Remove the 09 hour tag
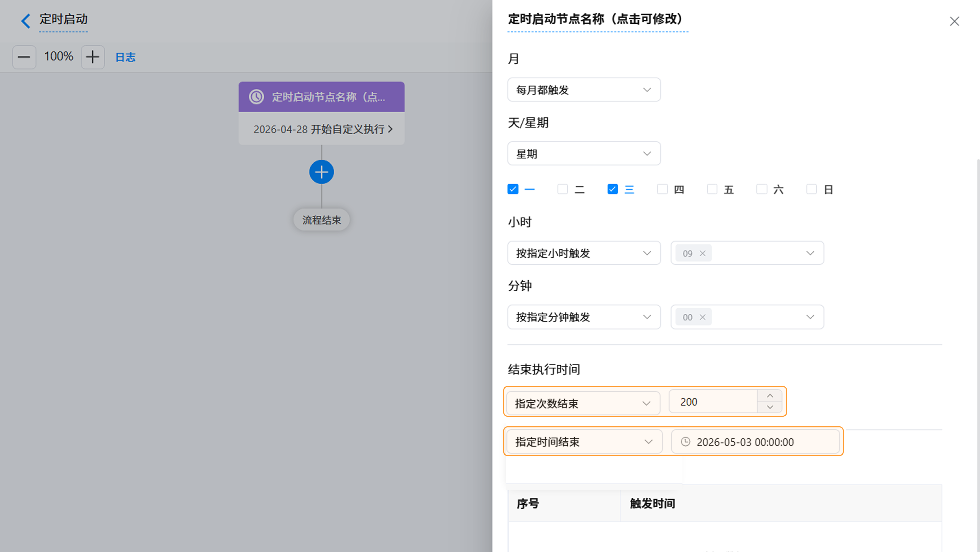 (x=703, y=254)
